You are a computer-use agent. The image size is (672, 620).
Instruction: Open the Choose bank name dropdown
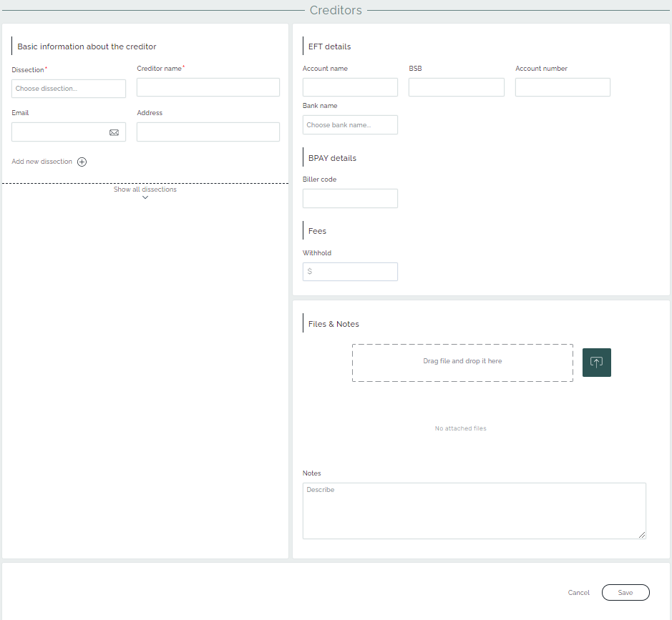pyautogui.click(x=350, y=125)
